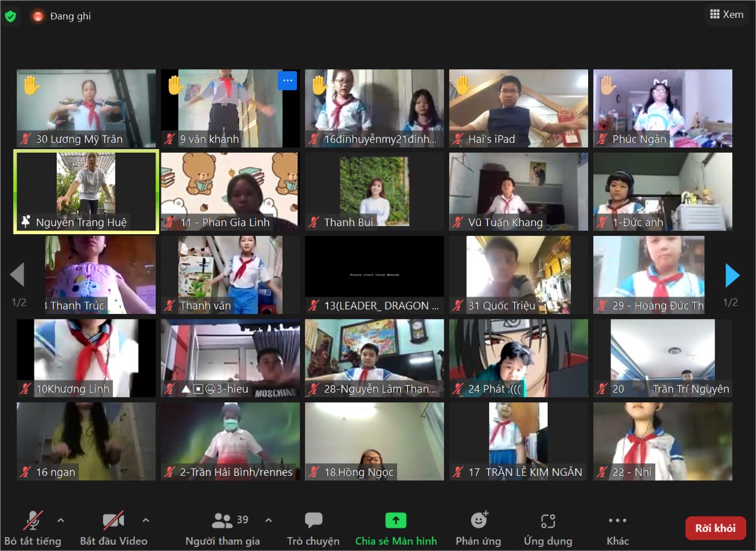Open the Trò chuyện chat icon
This screenshot has width=756, height=551.
click(x=313, y=520)
